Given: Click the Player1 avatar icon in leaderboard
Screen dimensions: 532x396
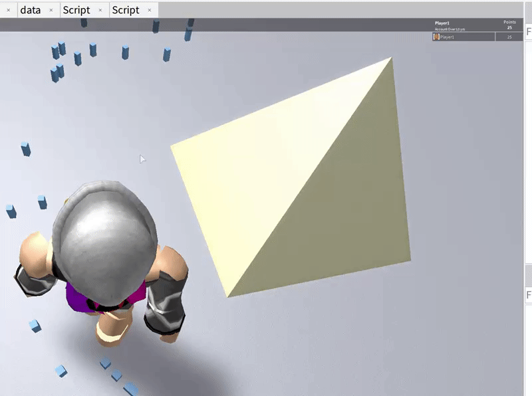Looking at the screenshot, I should (x=436, y=37).
